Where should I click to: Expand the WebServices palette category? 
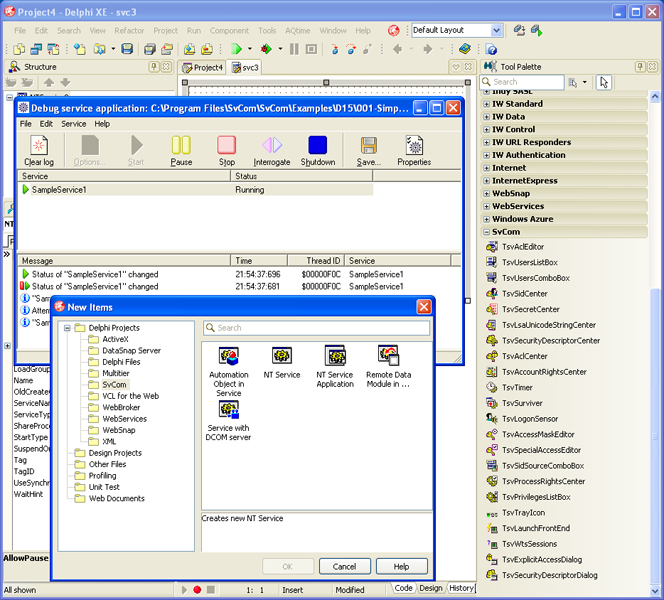coord(487,207)
